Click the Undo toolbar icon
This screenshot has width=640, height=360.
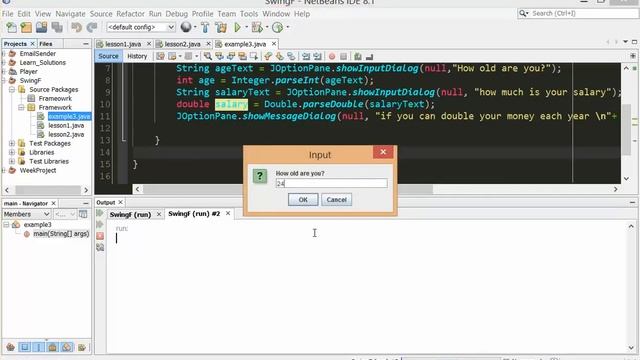76,27
